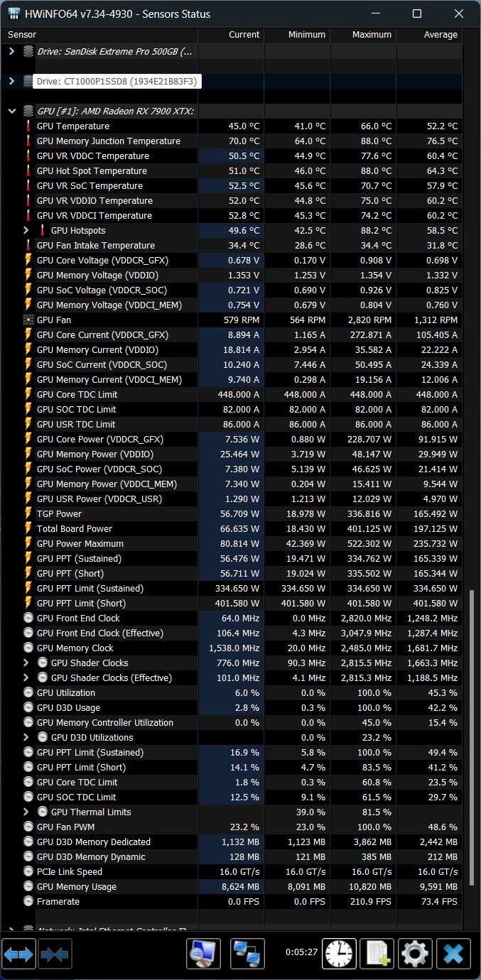Select the GPU VR VDDIO Temperature row

(232, 200)
